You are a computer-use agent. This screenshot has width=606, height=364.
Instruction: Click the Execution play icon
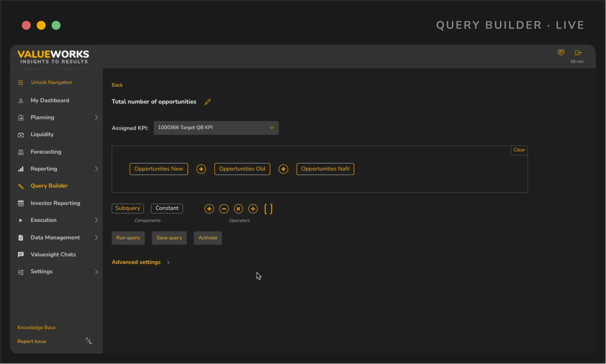click(x=21, y=220)
